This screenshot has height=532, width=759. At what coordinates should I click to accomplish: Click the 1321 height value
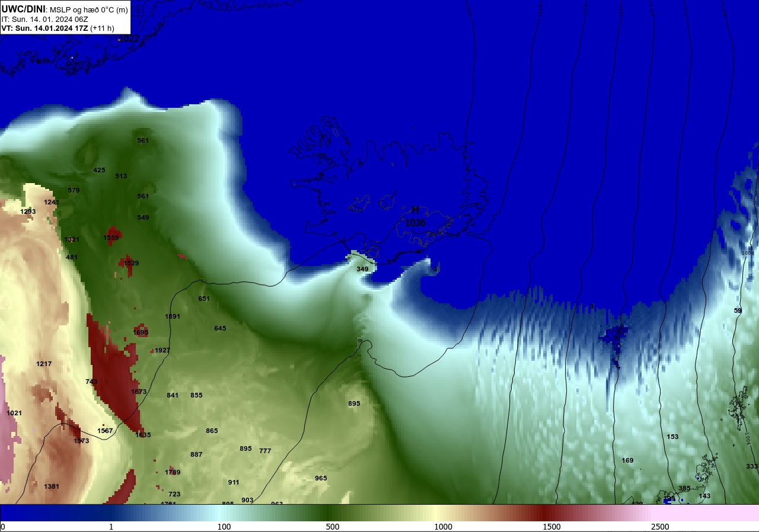click(72, 239)
